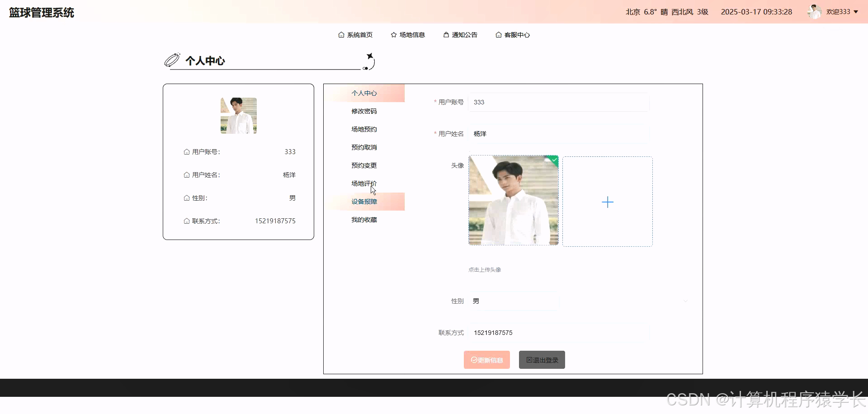
Task: Click the 更新信息 button
Action: click(x=486, y=359)
